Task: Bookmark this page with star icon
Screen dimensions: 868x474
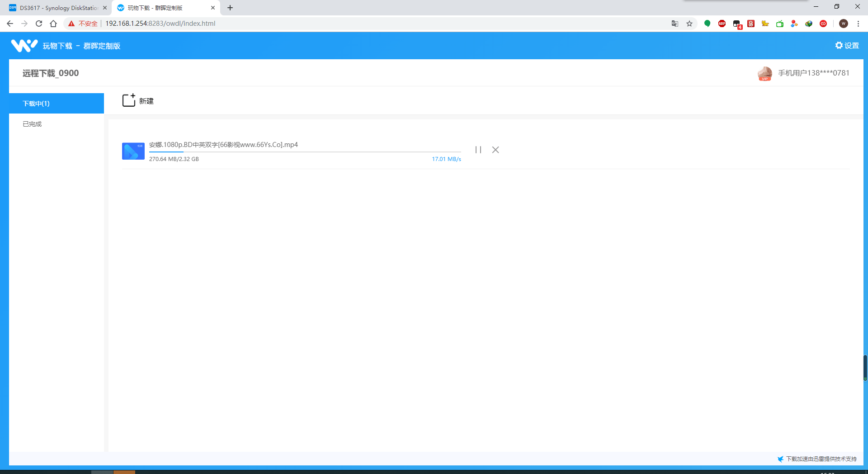Action: click(x=689, y=24)
